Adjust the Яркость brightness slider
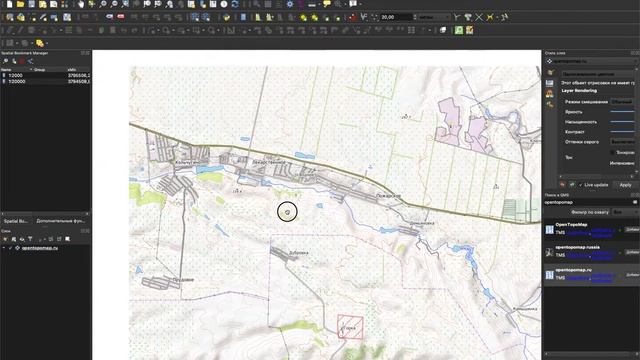The image size is (640, 360). click(622, 111)
